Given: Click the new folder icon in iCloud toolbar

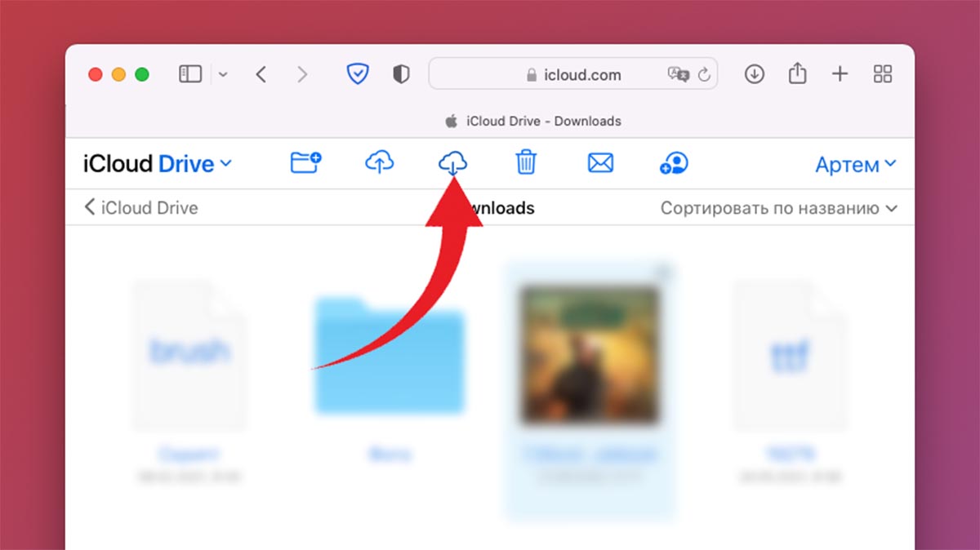Looking at the screenshot, I should 306,162.
